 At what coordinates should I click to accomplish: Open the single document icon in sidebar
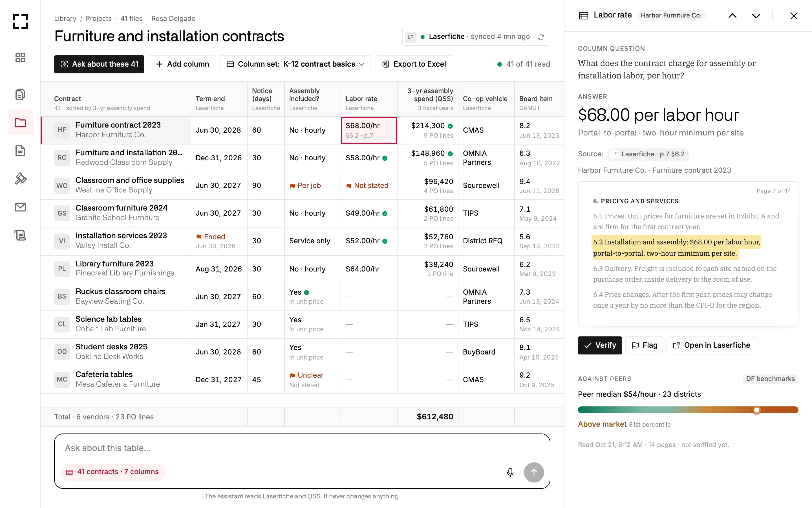click(20, 151)
